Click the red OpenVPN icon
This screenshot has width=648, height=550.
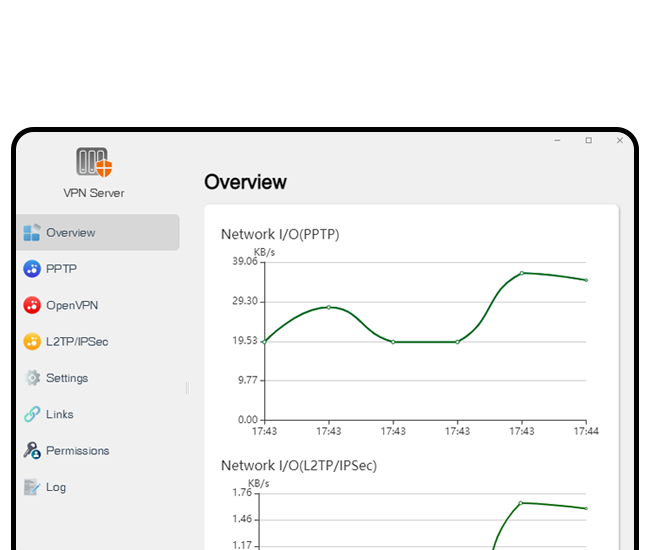tap(32, 306)
